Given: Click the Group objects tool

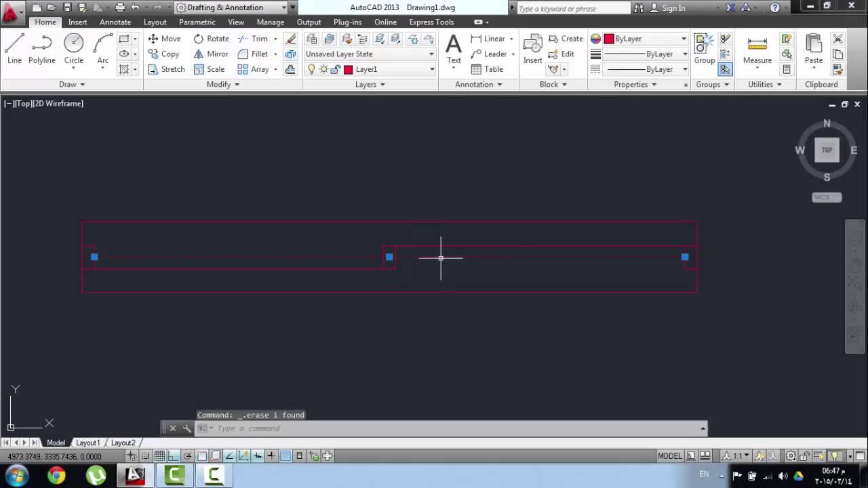Looking at the screenshot, I should click(x=705, y=49).
